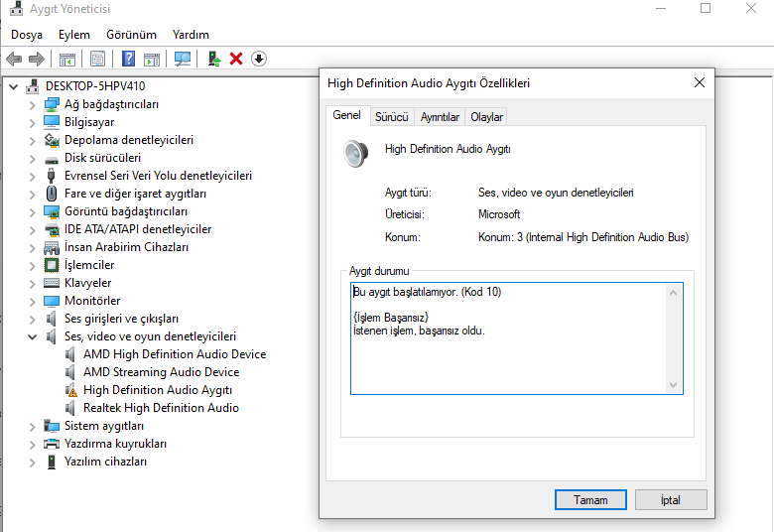Expand the Monitörler node

(32, 302)
